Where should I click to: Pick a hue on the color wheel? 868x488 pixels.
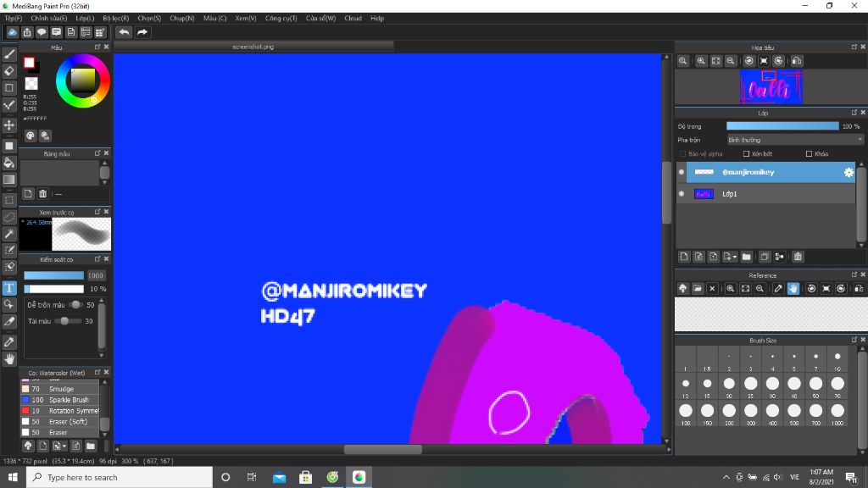click(x=82, y=80)
